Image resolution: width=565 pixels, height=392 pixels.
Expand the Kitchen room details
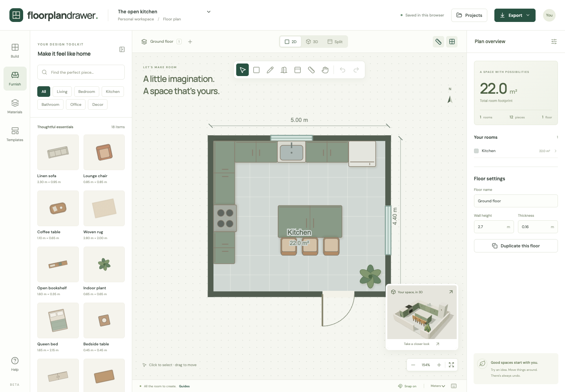click(556, 151)
